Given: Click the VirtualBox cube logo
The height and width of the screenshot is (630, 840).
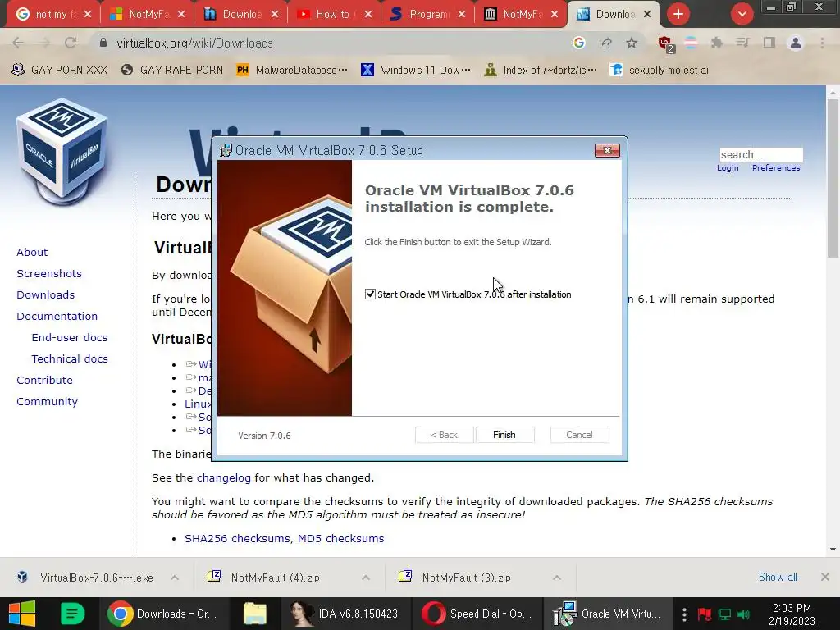Looking at the screenshot, I should point(62,150).
